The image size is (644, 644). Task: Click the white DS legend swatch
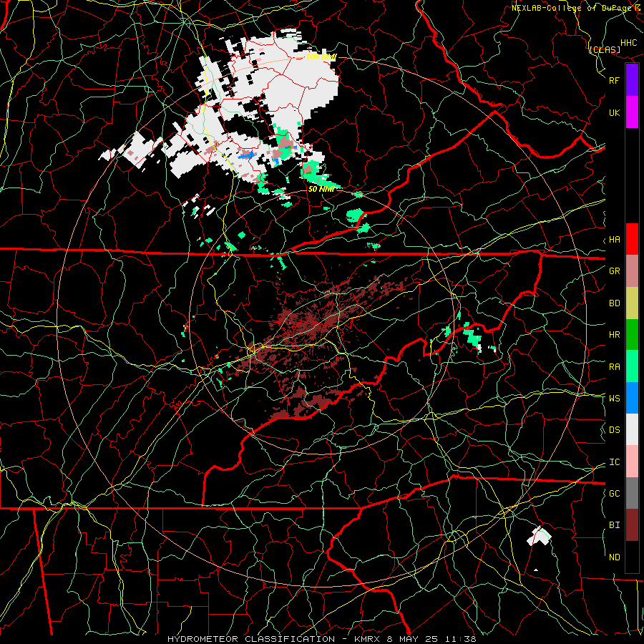click(632, 429)
